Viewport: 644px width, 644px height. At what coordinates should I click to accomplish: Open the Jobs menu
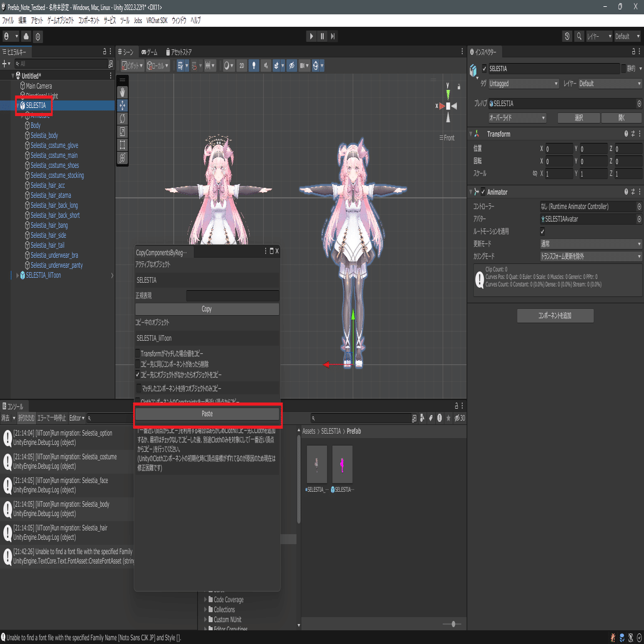(138, 21)
